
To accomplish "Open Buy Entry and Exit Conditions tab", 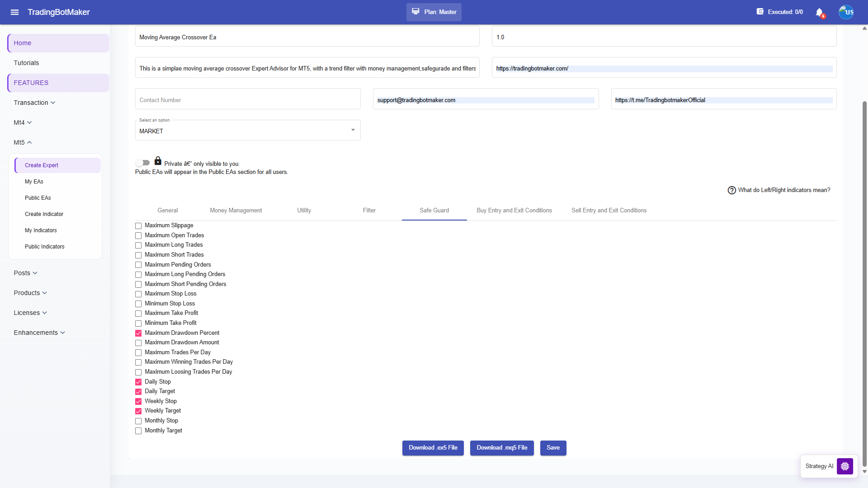I will (x=514, y=211).
